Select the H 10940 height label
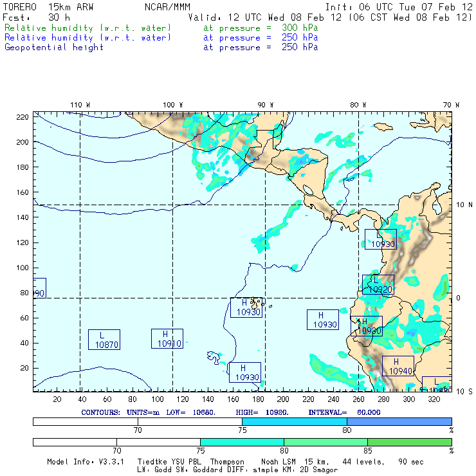The image size is (476, 476). (x=398, y=366)
